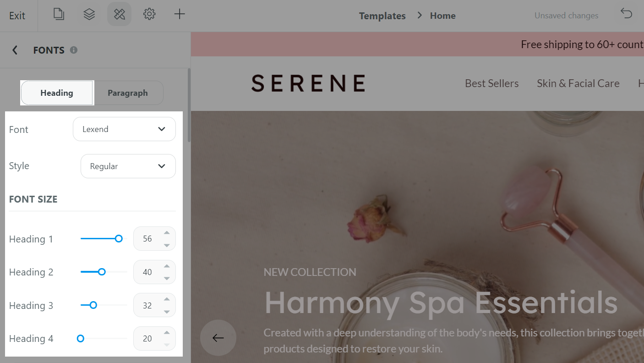644x363 pixels.
Task: Open the Font dropdown showing Lexend
Action: pyautogui.click(x=124, y=129)
